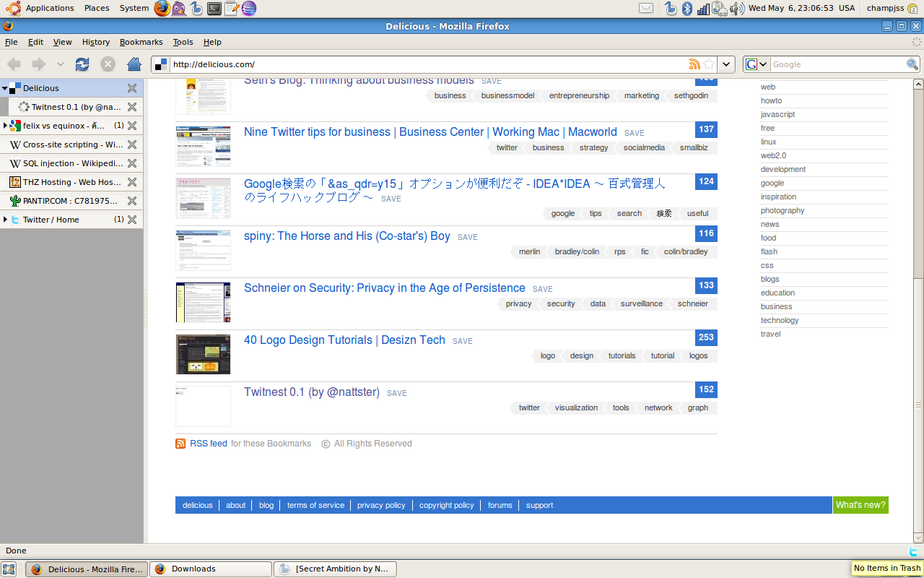Open the Bluetooth tray icon
Viewport: 924px width, 578px height.
point(687,9)
